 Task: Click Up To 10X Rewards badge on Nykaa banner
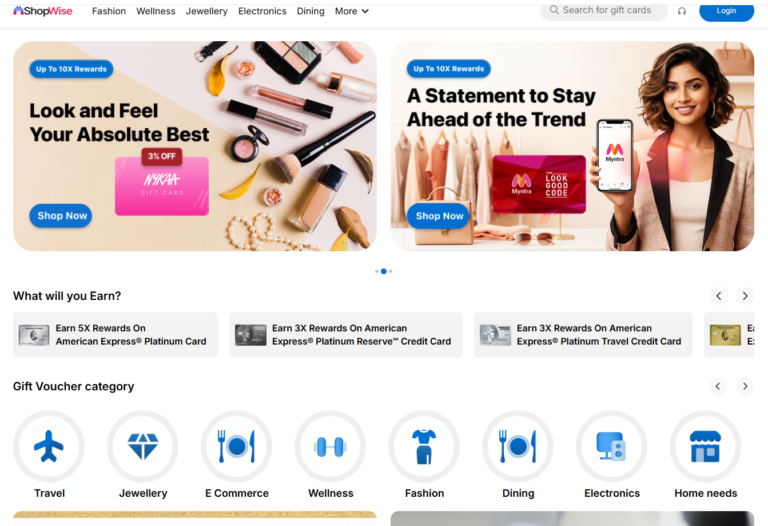(x=71, y=69)
